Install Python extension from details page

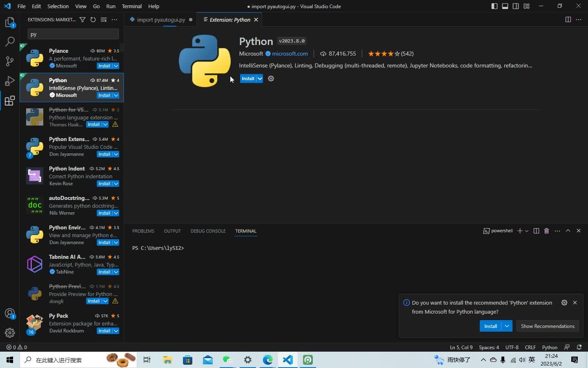(x=248, y=79)
